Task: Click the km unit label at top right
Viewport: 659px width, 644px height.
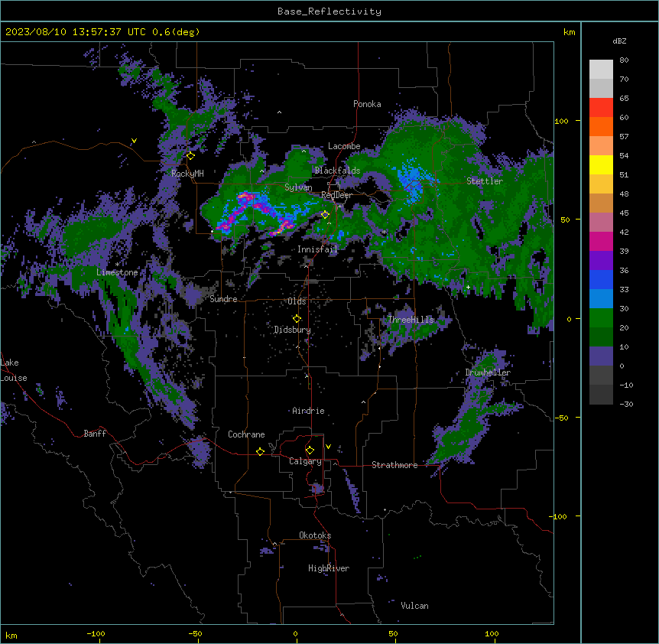Action: 569,32
